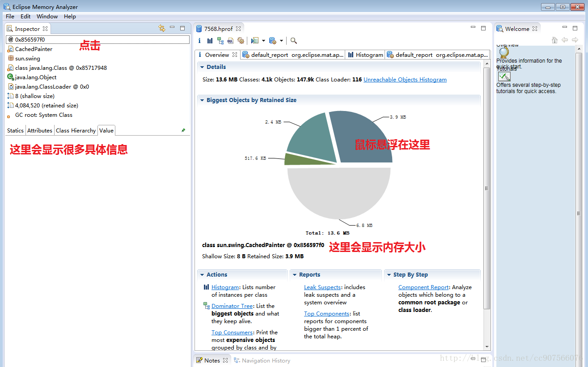Close the Notes view tab
This screenshot has height=367, width=588.
(225, 360)
